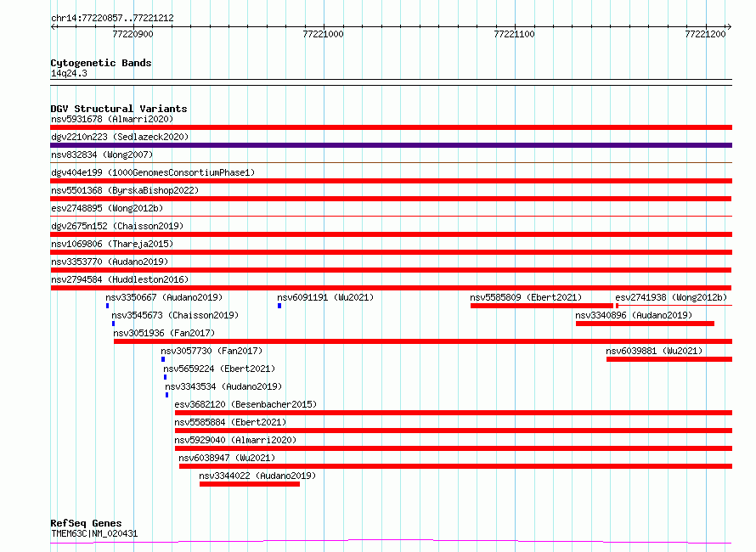Viewport: 756px width, 552px height.
Task: Open nsv1069806 (Thareja2015) variant label
Action: (x=112, y=244)
